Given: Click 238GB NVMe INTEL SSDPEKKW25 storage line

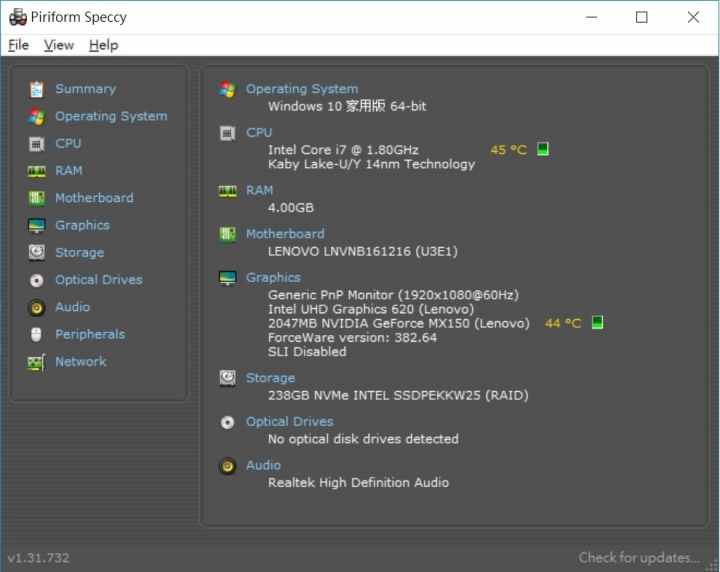Looking at the screenshot, I should pyautogui.click(x=398, y=395).
